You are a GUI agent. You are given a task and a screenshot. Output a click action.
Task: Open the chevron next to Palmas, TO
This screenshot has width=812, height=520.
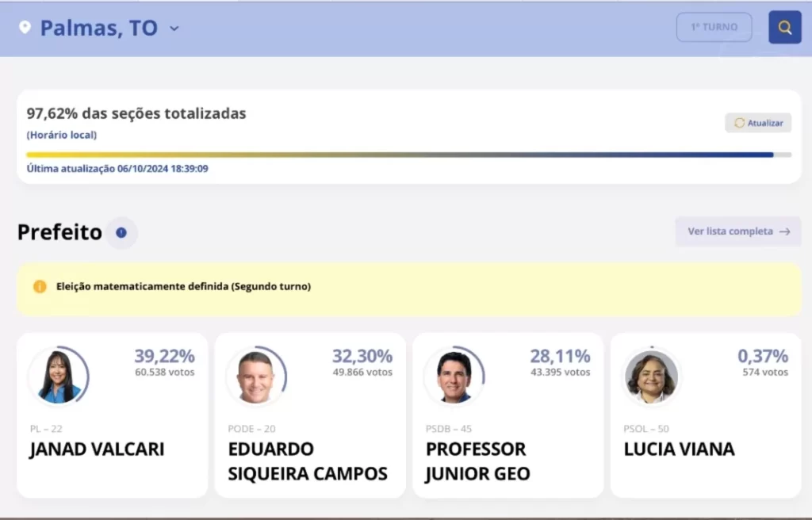(174, 28)
